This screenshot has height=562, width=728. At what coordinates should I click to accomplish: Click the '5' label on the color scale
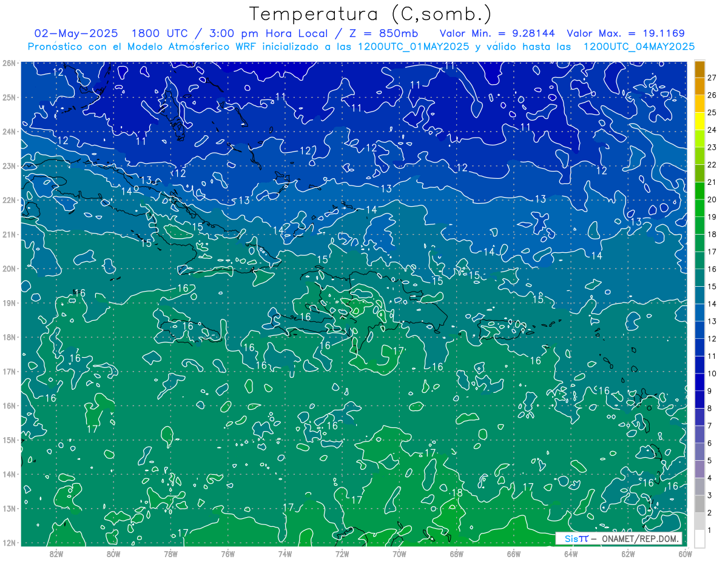(x=710, y=461)
